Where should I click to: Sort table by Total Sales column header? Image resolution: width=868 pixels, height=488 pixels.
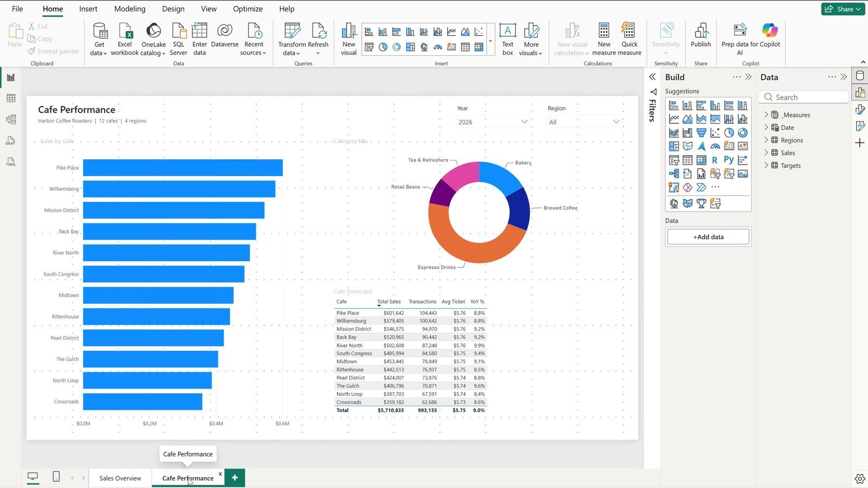(x=389, y=301)
